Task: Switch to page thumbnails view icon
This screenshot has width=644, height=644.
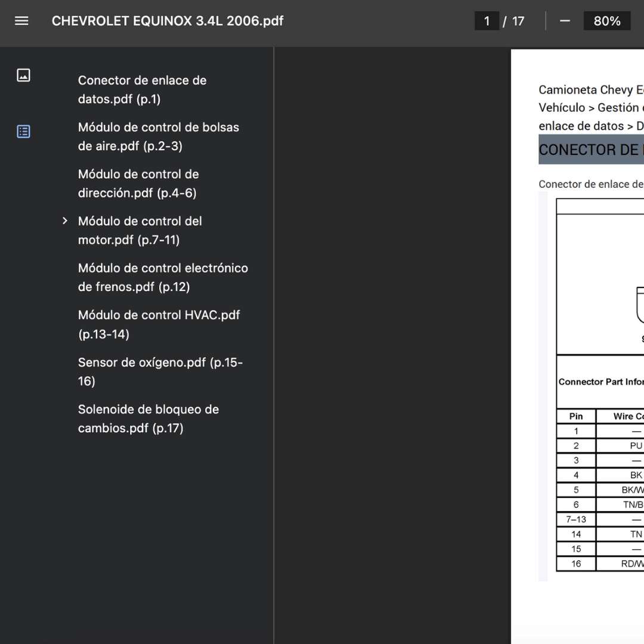Action: [x=23, y=75]
